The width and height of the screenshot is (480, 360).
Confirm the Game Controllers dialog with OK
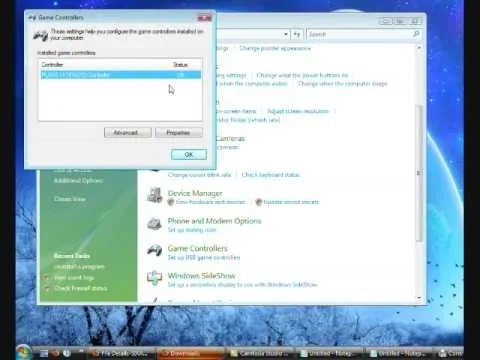click(x=189, y=155)
